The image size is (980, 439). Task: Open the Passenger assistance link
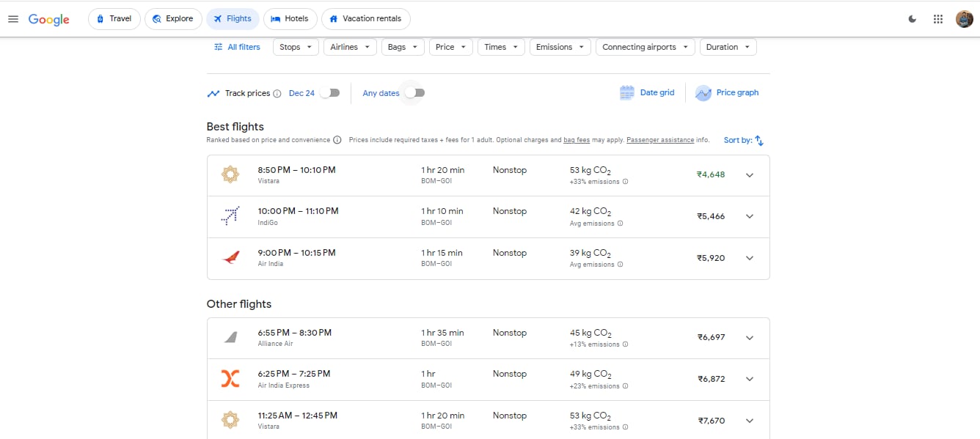click(x=660, y=140)
